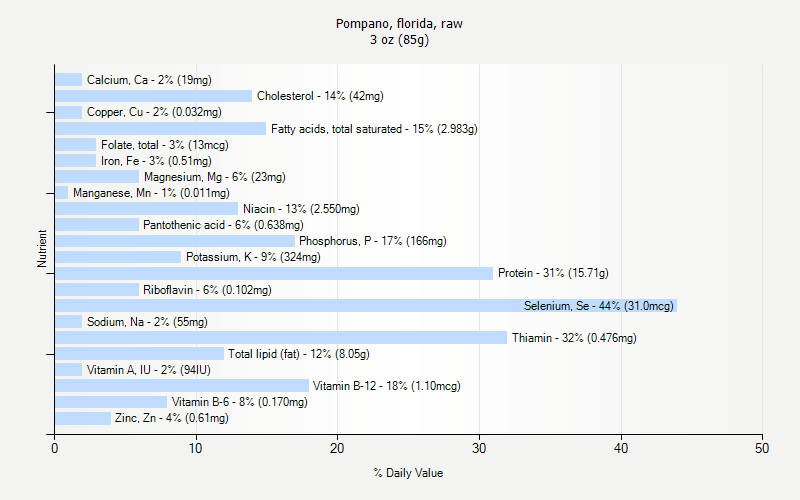Click the x-axis tick label '0'
The width and height of the screenshot is (800, 500).
coord(55,448)
